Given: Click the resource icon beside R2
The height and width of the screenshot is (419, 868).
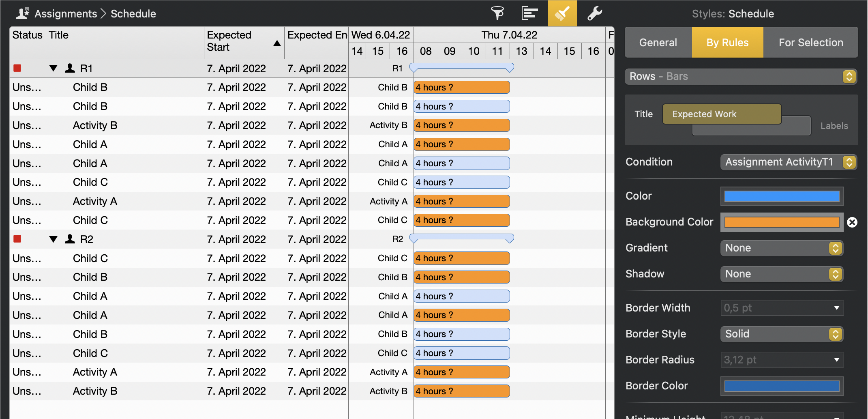Looking at the screenshot, I should 69,239.
